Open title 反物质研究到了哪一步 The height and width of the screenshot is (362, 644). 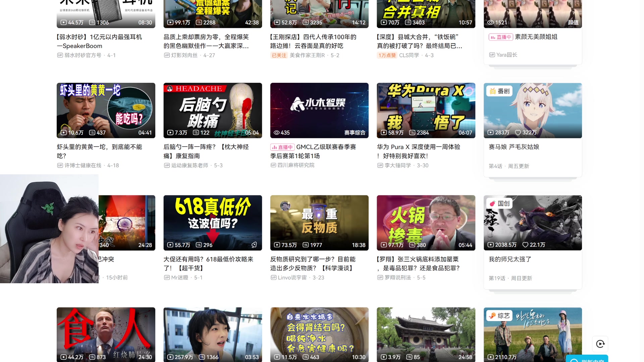313,264
